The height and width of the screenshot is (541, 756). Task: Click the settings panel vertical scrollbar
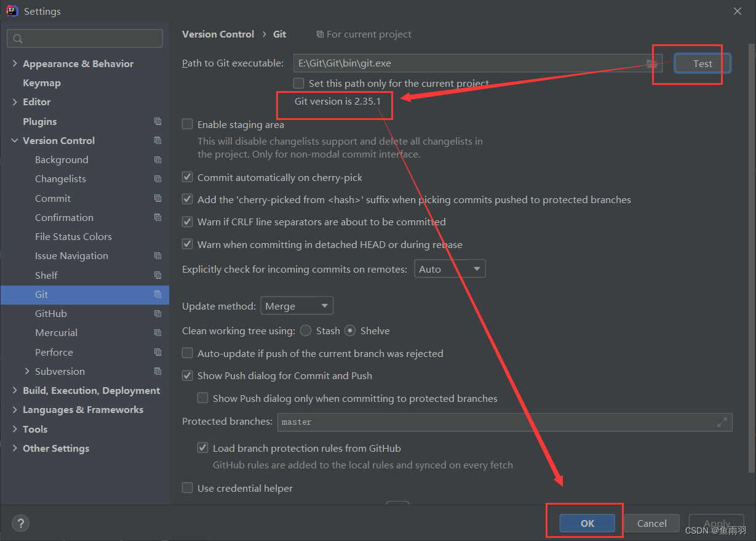pos(751,257)
